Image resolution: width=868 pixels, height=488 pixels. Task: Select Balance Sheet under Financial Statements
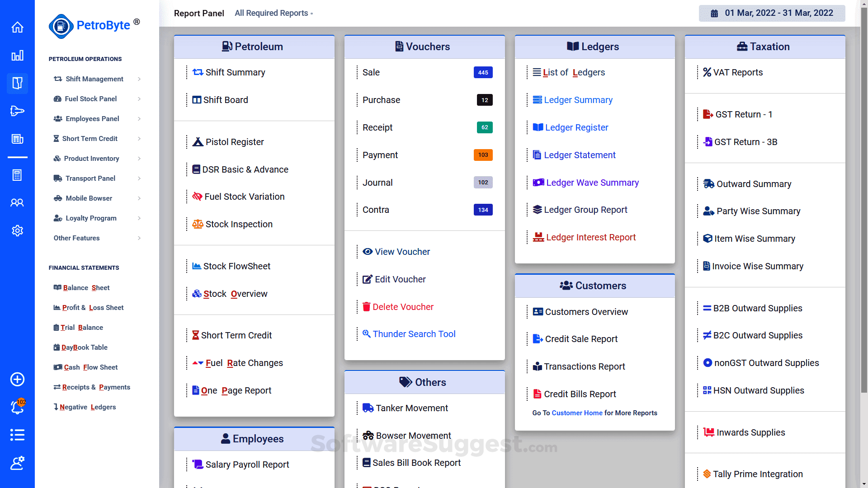click(x=81, y=288)
